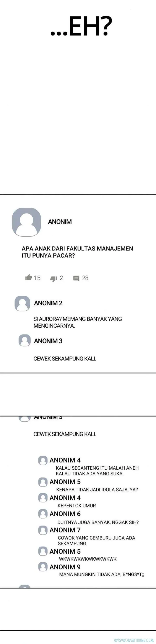This screenshot has height=644, width=156.
Task: Click ANONIM 2's avatar icon
Action: tap(22, 303)
